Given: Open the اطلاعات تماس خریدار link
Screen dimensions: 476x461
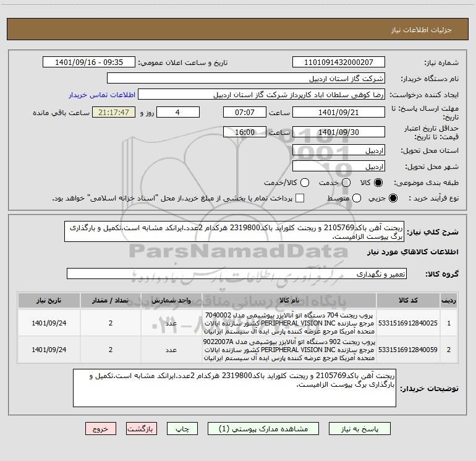Looking at the screenshot, I should coord(102,95).
